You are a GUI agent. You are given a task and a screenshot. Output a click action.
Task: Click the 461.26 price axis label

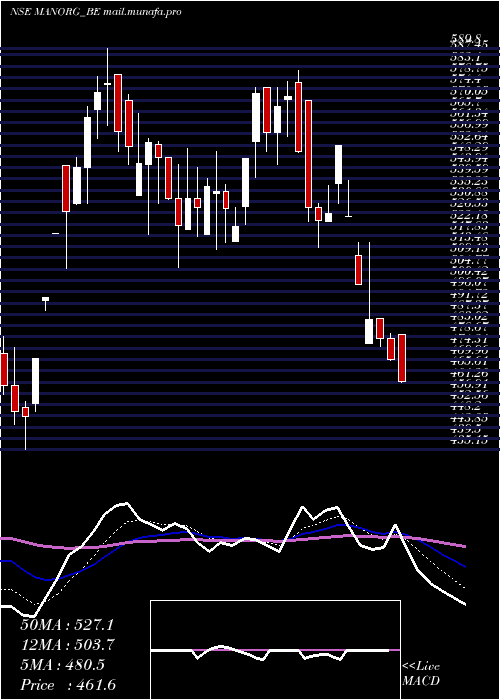coord(468,374)
